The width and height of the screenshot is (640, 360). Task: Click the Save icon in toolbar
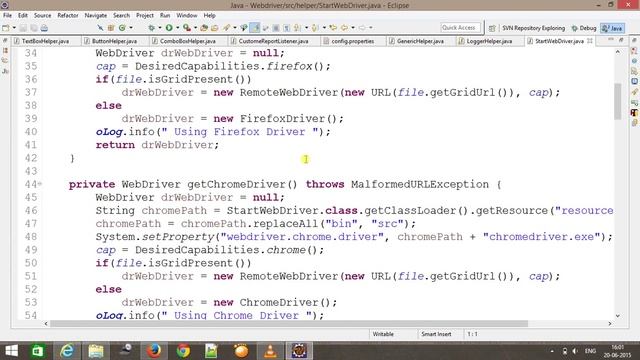click(23, 28)
